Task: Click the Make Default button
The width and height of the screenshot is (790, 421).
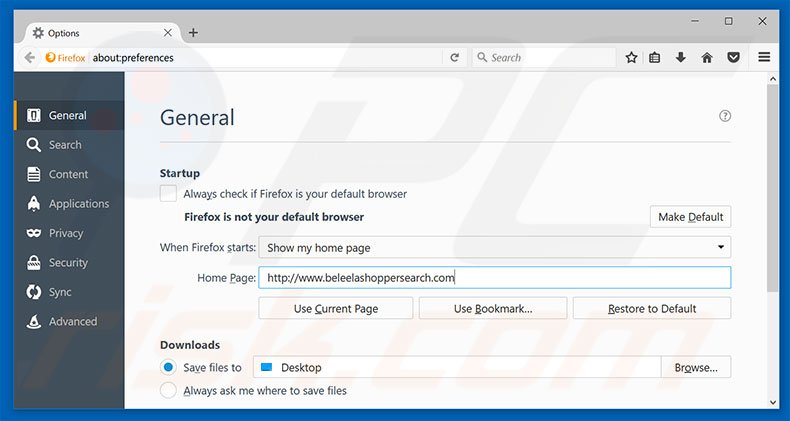Action: [x=690, y=217]
